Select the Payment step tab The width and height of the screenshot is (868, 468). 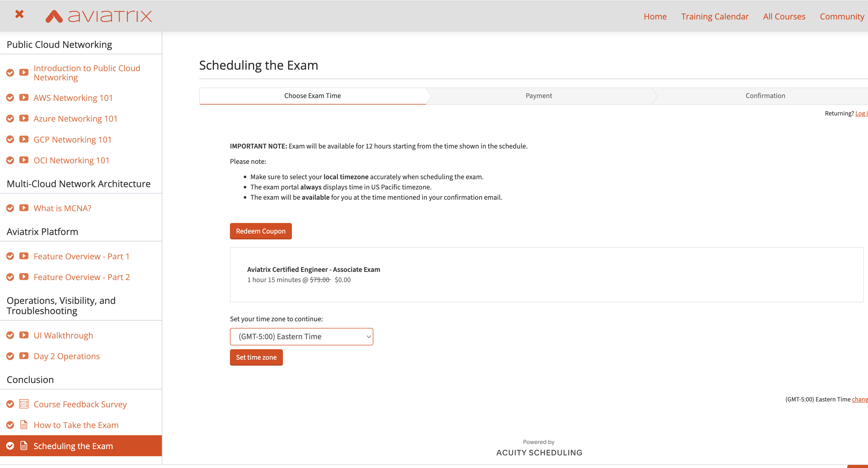(x=539, y=96)
